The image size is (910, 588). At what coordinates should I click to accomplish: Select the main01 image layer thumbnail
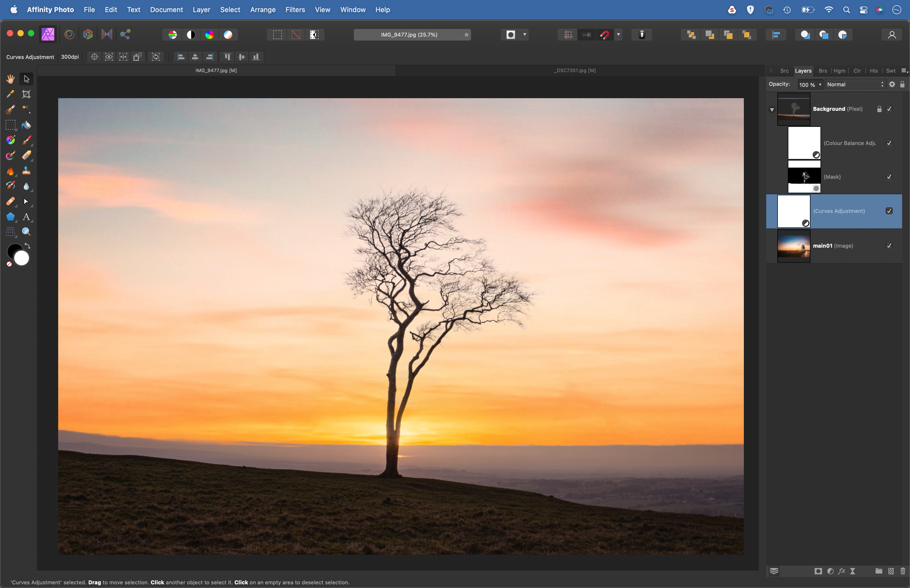[x=794, y=246]
